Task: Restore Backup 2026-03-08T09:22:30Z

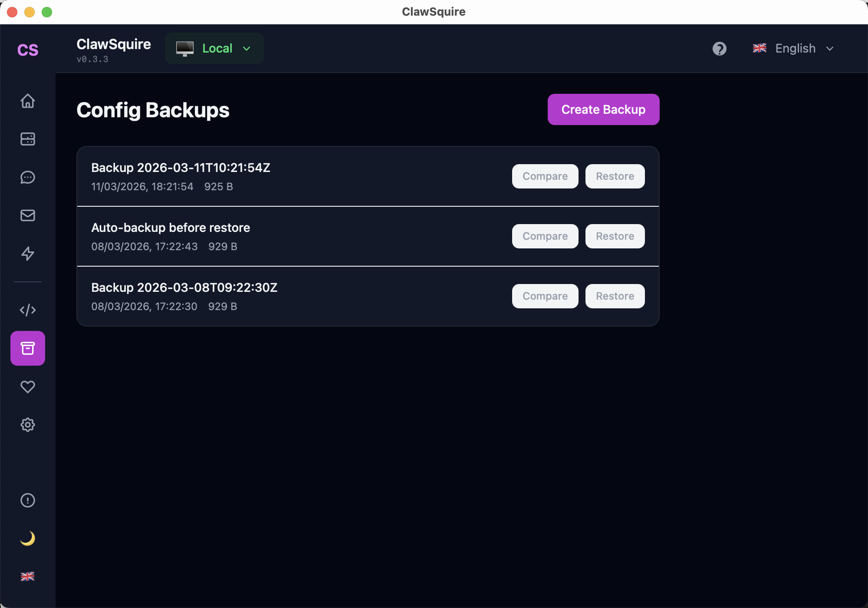Action: 615,296
